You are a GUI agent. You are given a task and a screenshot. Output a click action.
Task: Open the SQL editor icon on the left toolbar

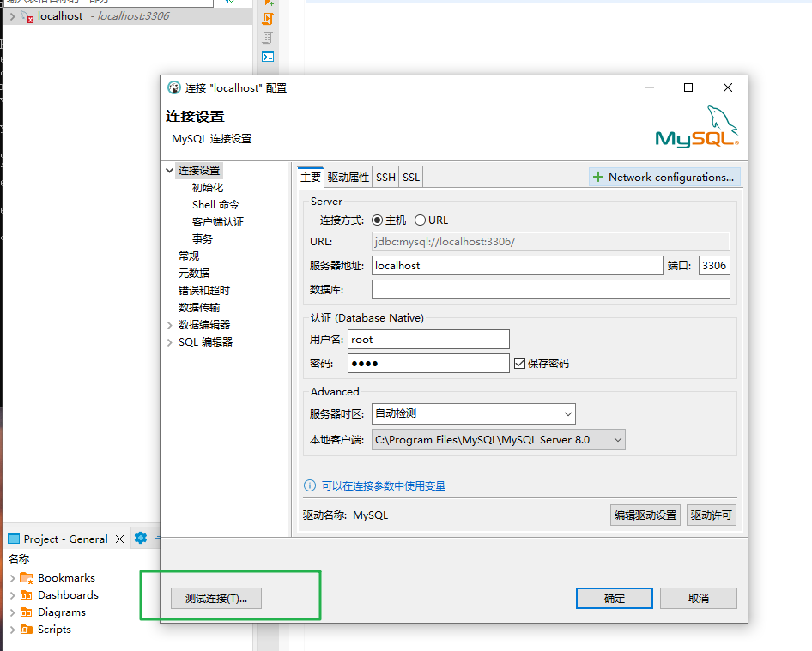click(x=267, y=19)
